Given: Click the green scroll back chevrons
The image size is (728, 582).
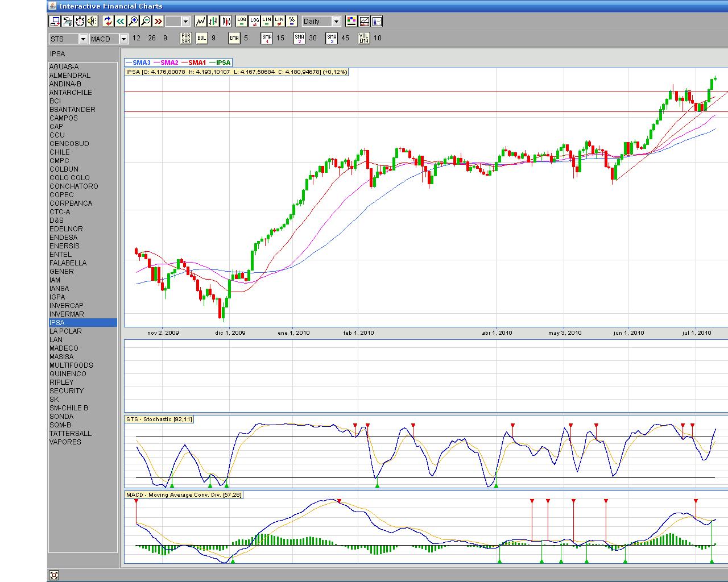Looking at the screenshot, I should (121, 21).
